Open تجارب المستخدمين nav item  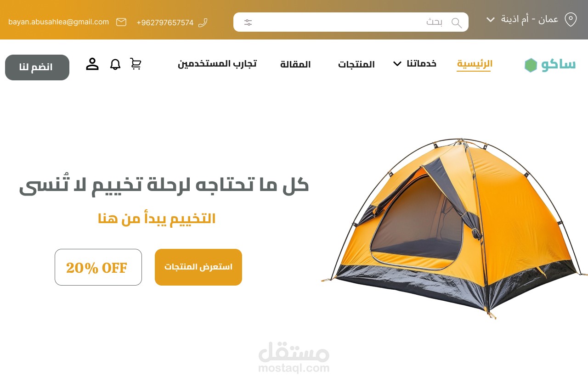coord(217,64)
